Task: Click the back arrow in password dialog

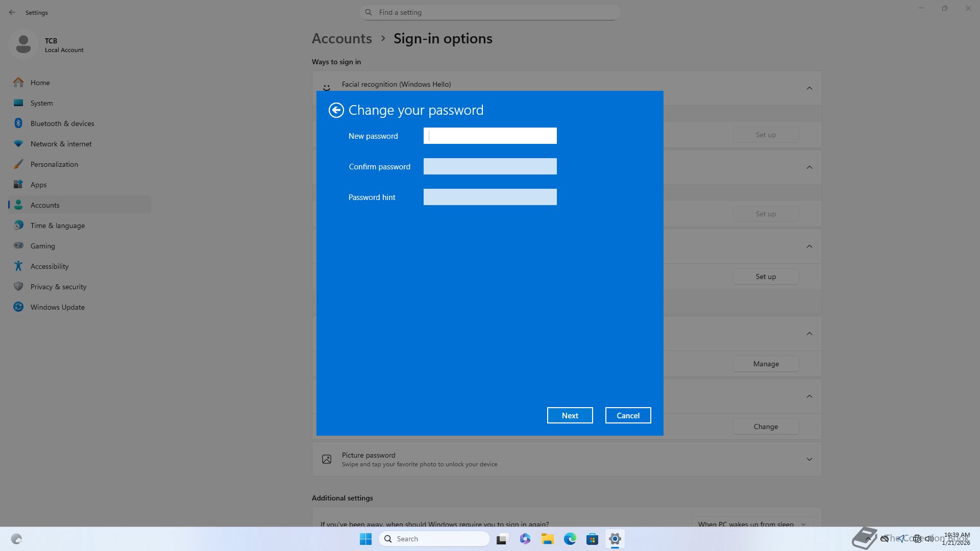Action: click(x=336, y=110)
